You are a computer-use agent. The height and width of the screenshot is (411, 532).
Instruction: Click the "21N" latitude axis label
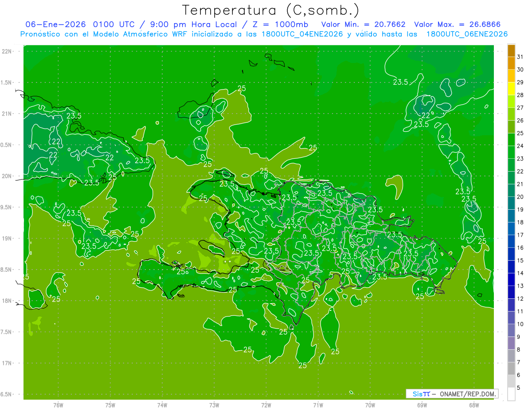point(7,114)
